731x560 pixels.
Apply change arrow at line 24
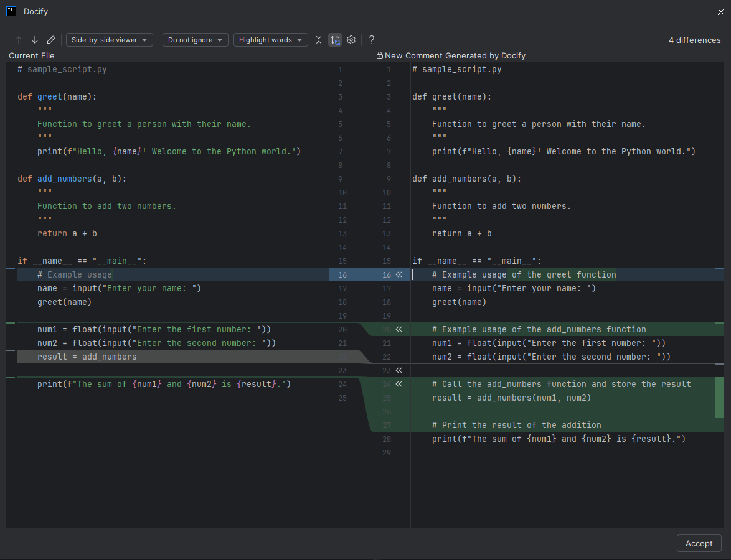coord(399,384)
